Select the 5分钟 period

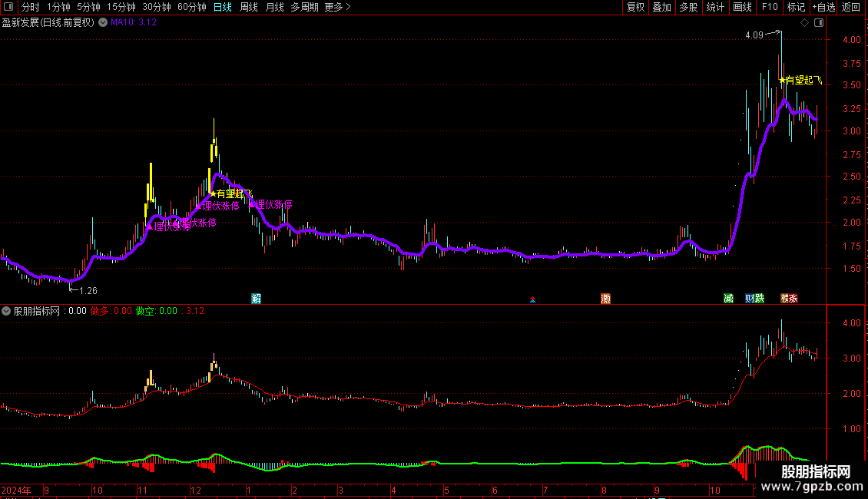pos(88,7)
